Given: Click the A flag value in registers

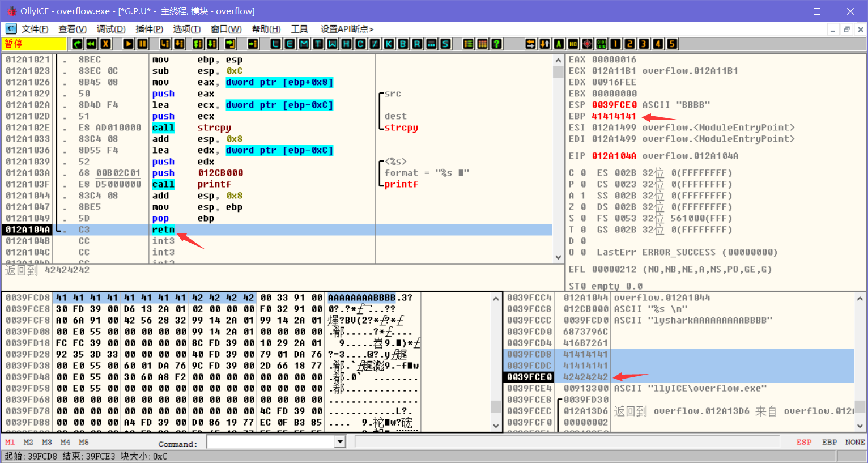Looking at the screenshot, I should (583, 196).
